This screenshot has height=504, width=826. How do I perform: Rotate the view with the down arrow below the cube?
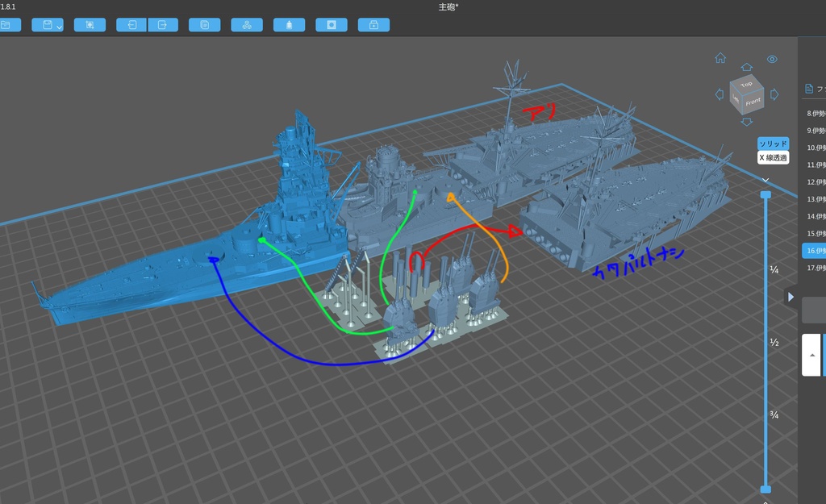tap(746, 122)
